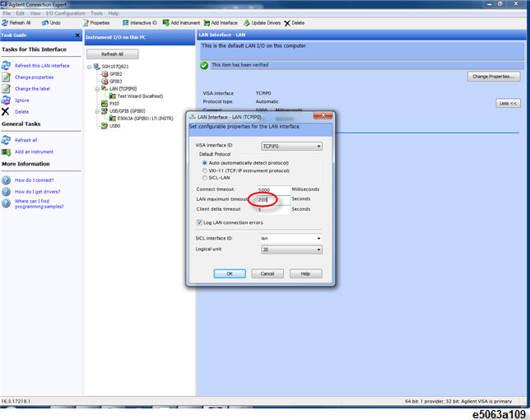This screenshot has width=530, height=420.
Task: Click the Refresh this LAN interface icon
Action: tap(6, 66)
